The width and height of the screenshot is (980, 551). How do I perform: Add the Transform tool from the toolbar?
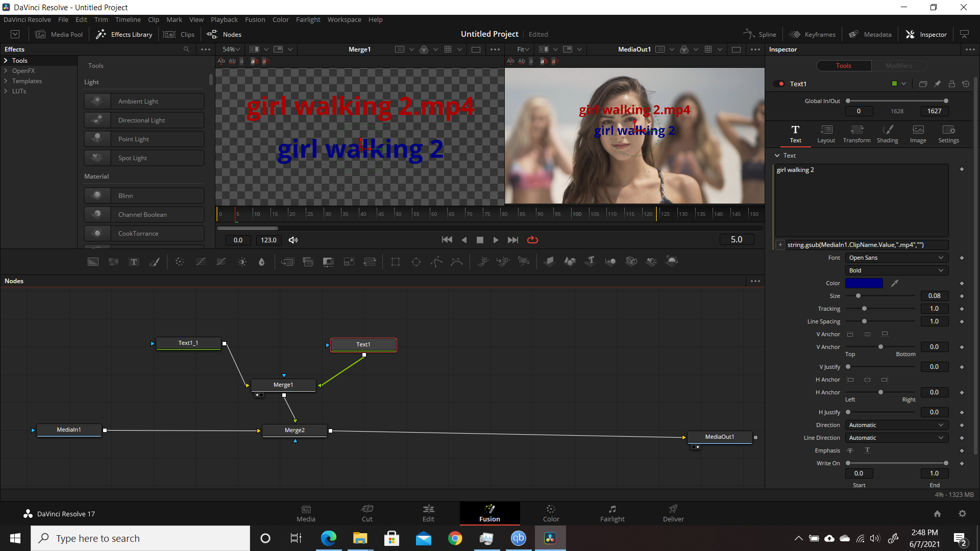[x=370, y=262]
